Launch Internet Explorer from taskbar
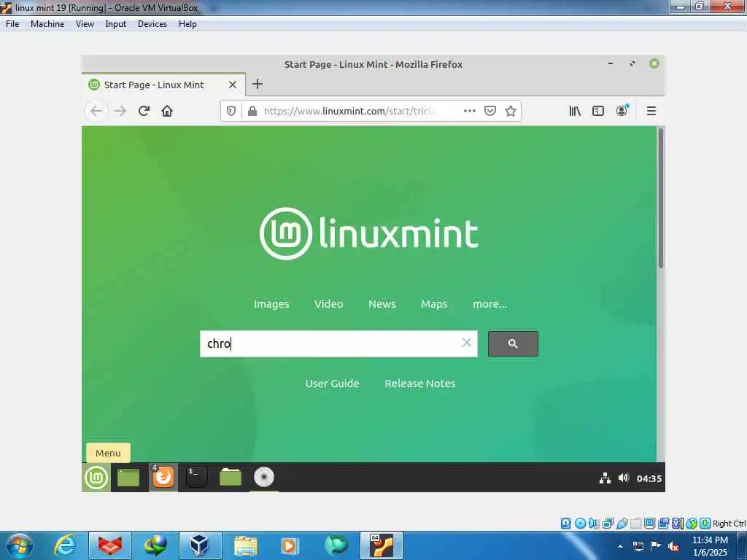 [65, 545]
